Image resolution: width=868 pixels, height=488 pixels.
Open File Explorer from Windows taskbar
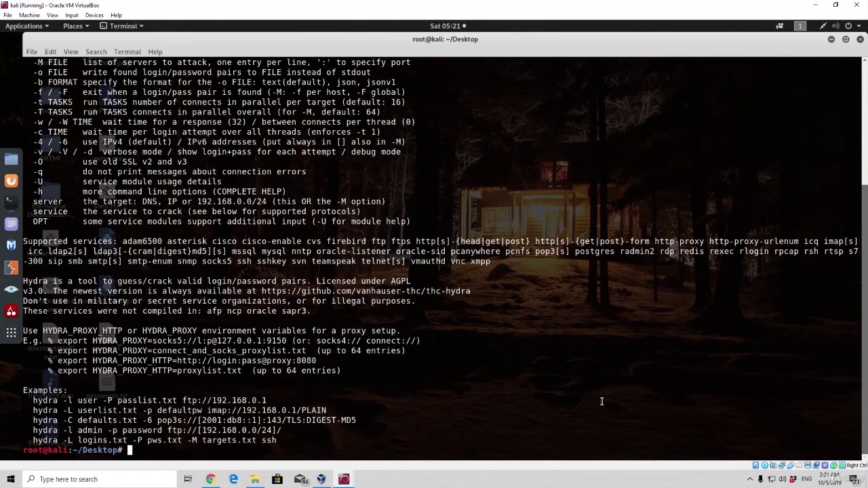pos(255,479)
